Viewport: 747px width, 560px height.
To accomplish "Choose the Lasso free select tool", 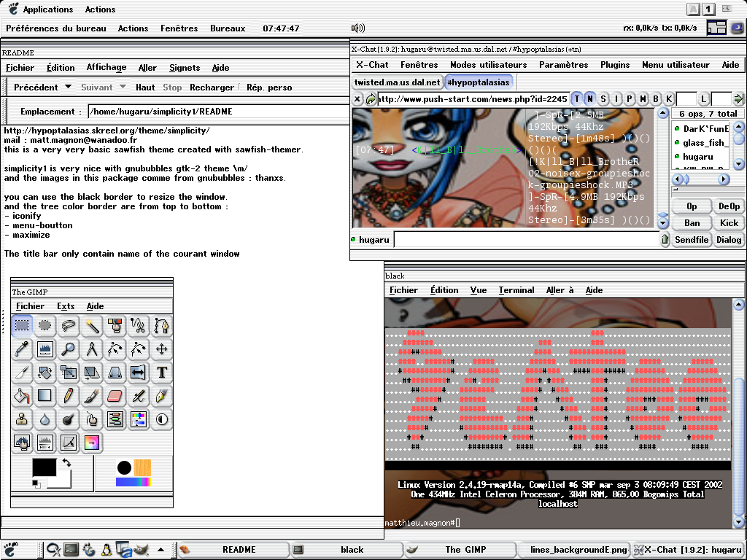I will coord(68,326).
